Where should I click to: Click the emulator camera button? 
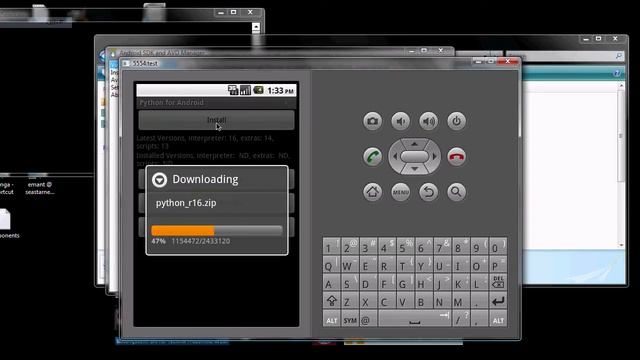[x=372, y=121]
